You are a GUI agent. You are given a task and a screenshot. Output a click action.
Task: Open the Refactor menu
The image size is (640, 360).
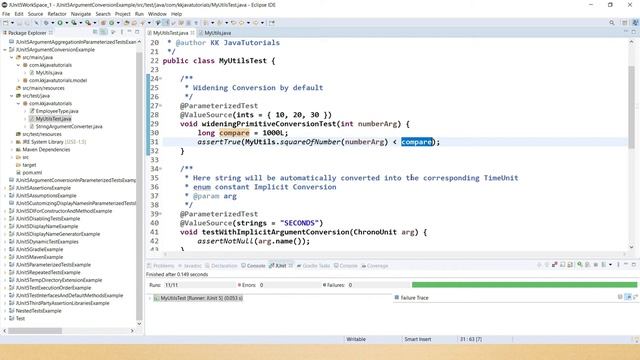click(57, 14)
